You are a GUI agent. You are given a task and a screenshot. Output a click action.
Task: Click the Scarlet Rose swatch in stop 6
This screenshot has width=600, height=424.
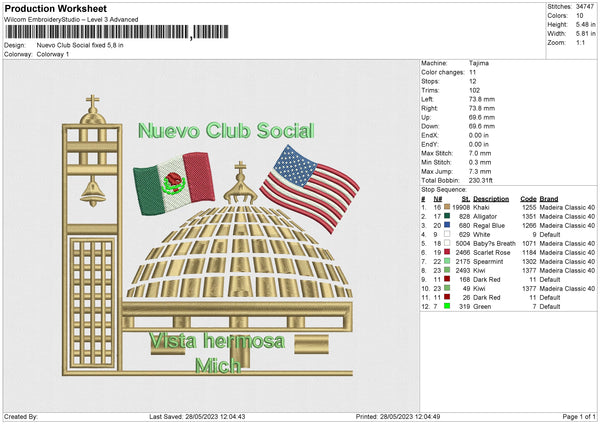(x=447, y=252)
